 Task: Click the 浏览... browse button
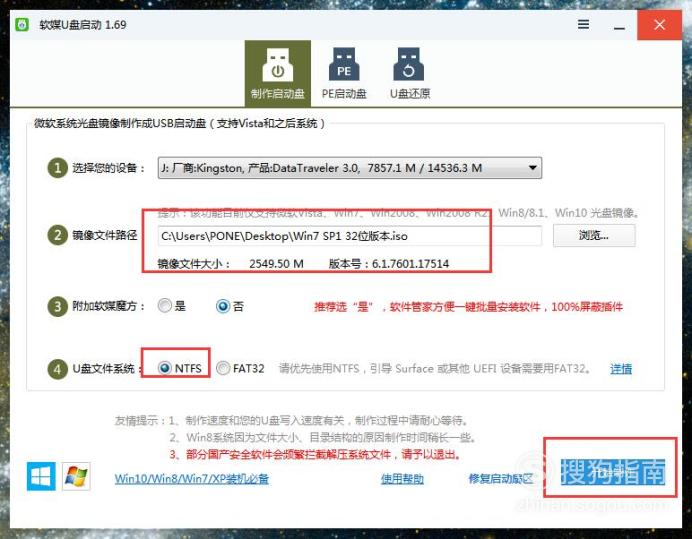pyautogui.click(x=594, y=235)
